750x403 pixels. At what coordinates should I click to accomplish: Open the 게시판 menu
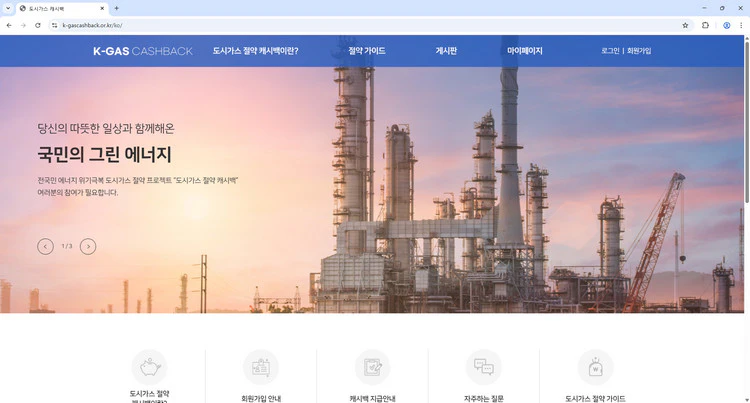(446, 51)
